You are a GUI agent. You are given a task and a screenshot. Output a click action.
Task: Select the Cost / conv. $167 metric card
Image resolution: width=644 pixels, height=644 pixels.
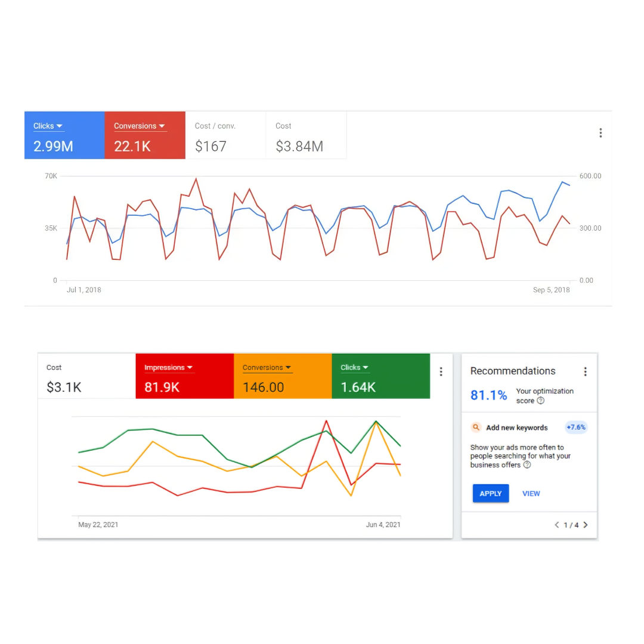225,136
